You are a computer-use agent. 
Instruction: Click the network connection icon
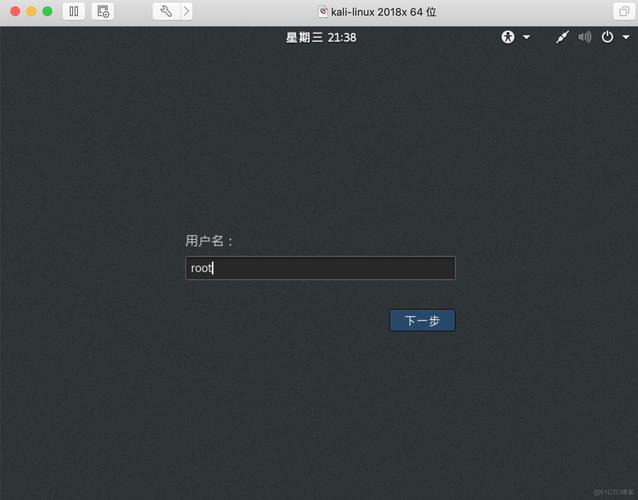coord(562,37)
